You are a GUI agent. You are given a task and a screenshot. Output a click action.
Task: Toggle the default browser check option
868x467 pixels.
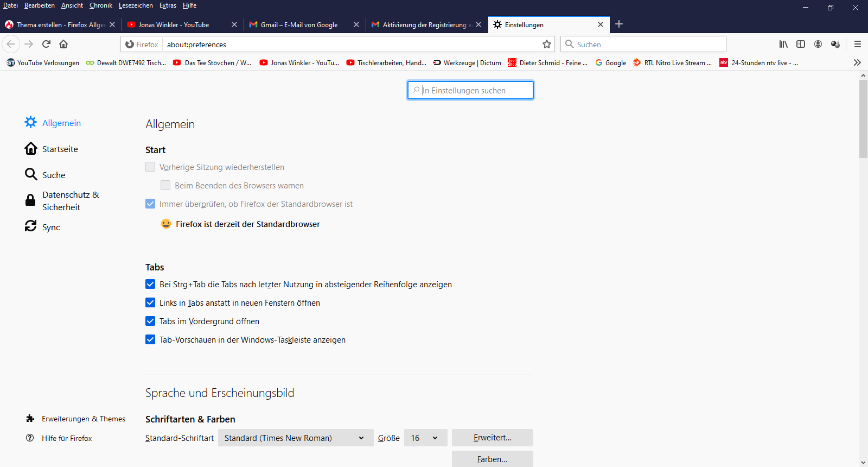click(150, 204)
